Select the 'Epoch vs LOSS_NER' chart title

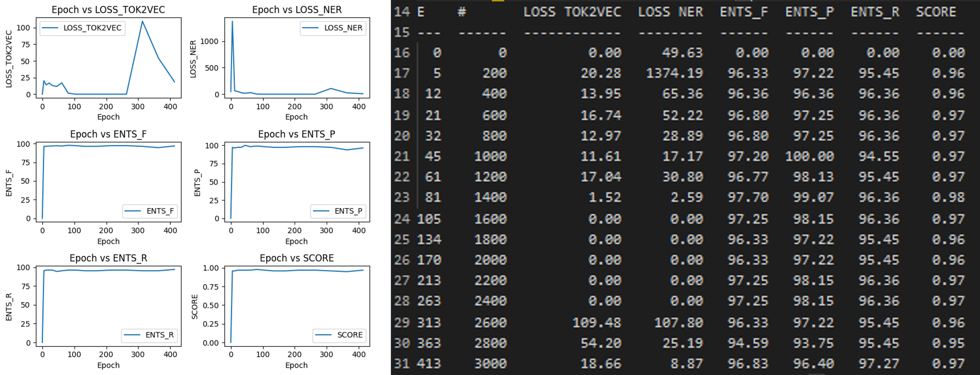297,10
